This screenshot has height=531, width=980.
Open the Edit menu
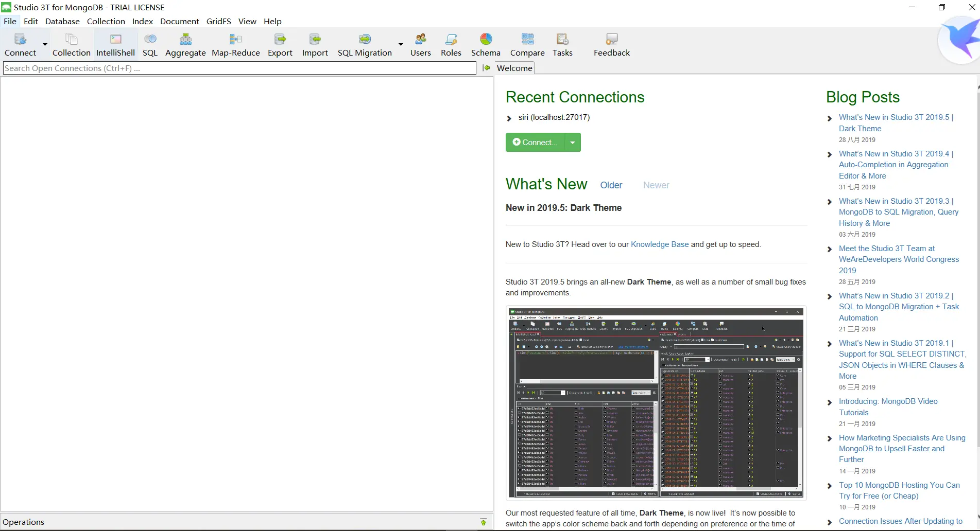31,21
